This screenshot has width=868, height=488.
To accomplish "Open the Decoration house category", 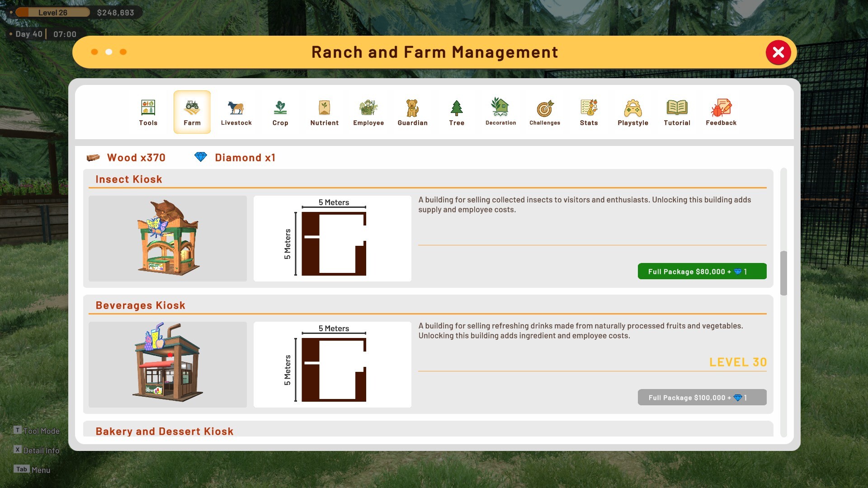I will pyautogui.click(x=500, y=112).
